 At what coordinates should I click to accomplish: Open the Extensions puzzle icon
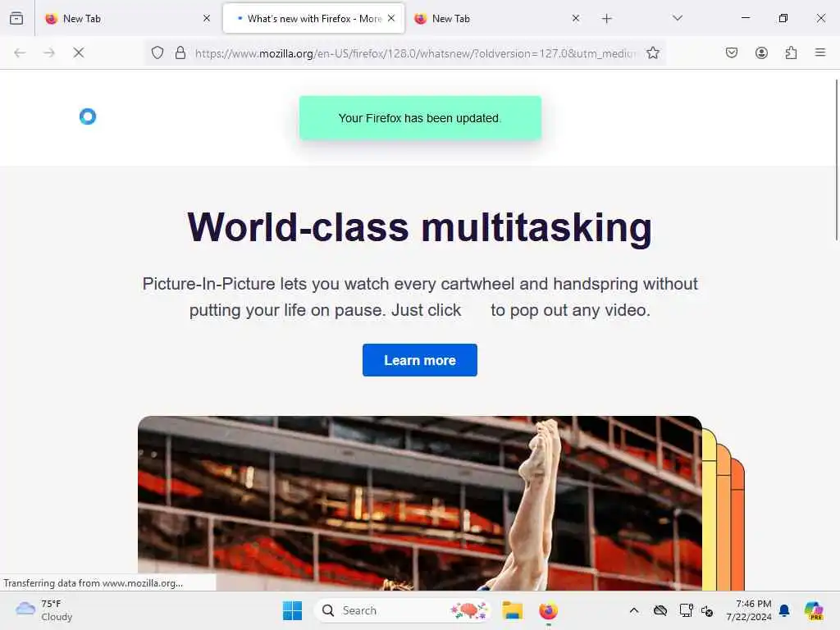tap(791, 52)
